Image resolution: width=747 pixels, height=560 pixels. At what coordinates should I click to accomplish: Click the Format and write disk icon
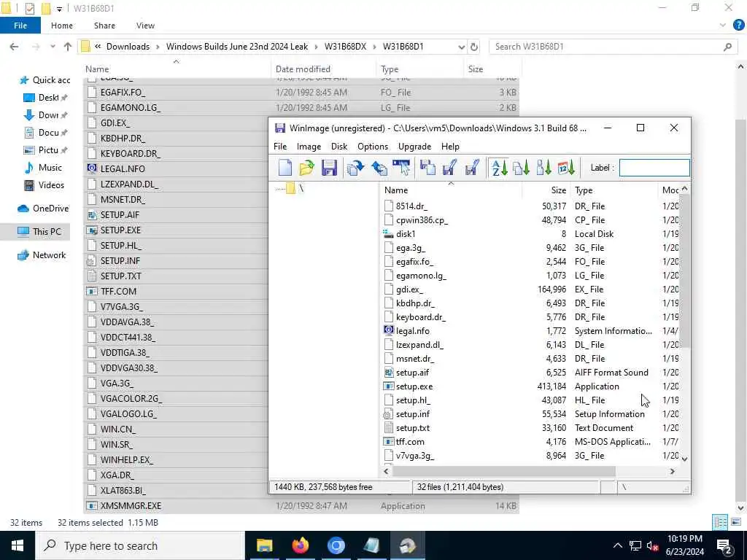tap(472, 168)
